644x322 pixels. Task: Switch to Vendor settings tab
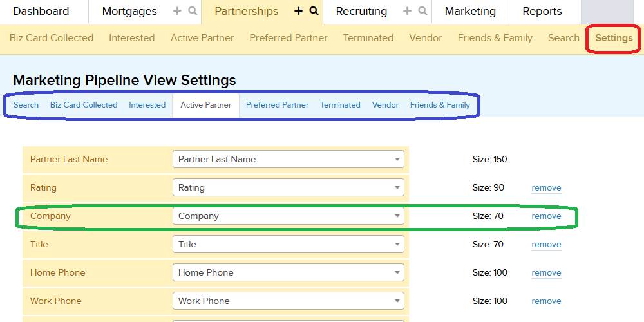(x=385, y=105)
